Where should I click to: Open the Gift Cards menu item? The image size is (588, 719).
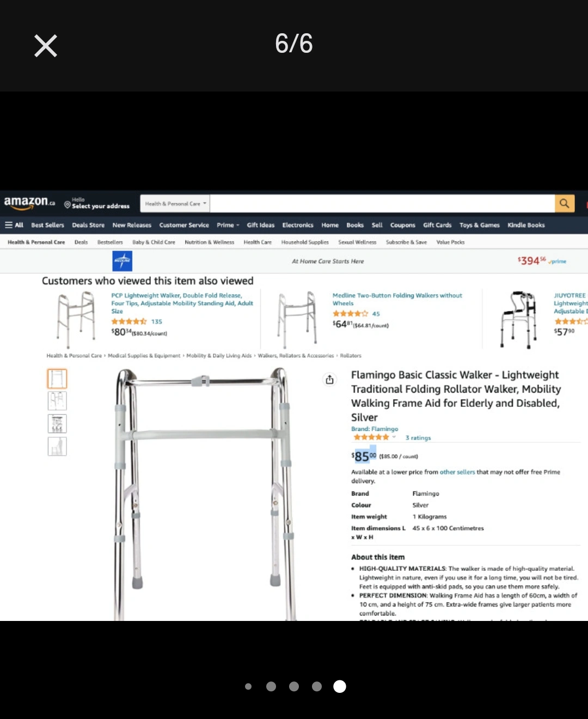click(437, 225)
